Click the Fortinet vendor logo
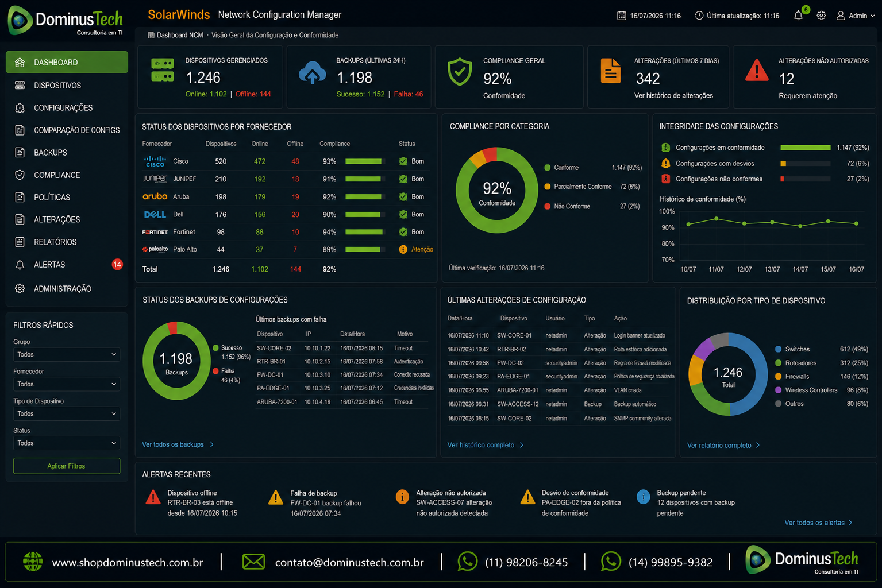882x588 pixels. [155, 232]
